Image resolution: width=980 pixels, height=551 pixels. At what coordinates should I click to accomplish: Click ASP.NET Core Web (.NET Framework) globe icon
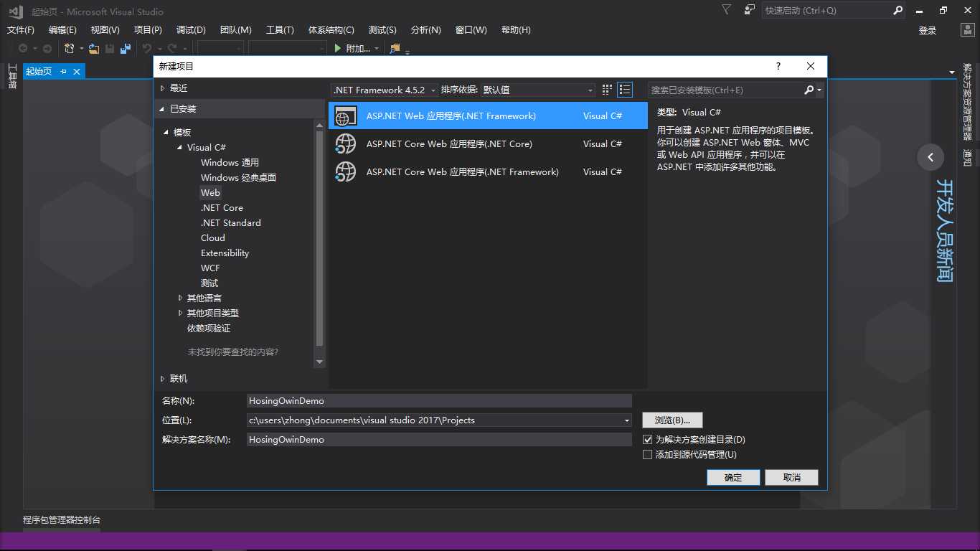tap(346, 171)
